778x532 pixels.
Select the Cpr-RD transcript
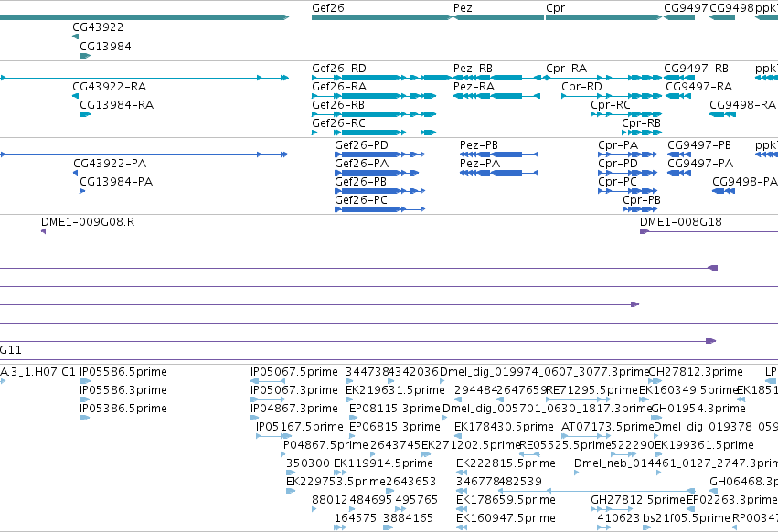[x=612, y=96]
